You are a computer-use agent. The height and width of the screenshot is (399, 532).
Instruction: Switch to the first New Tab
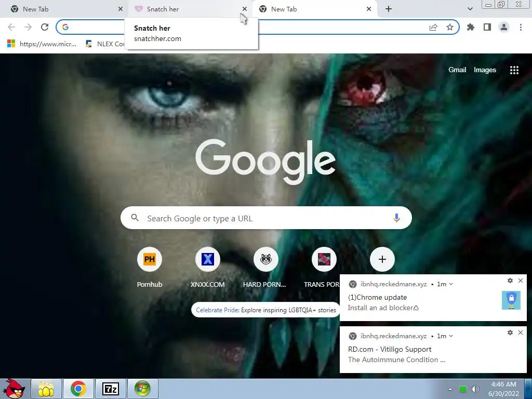point(63,9)
